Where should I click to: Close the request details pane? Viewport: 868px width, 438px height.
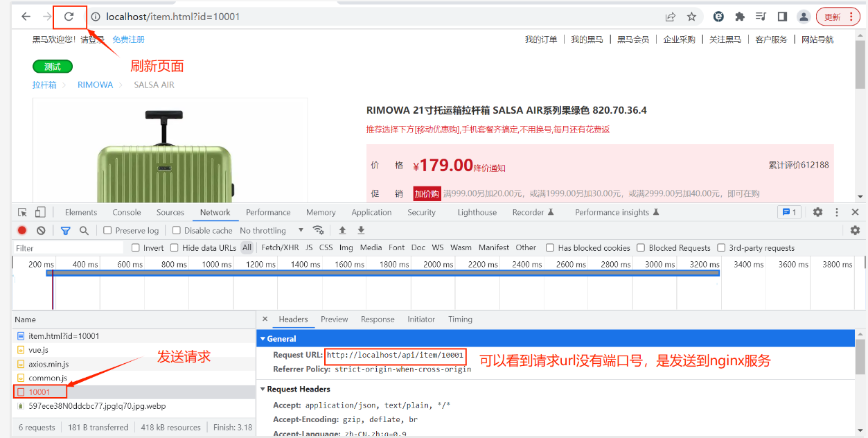(265, 319)
